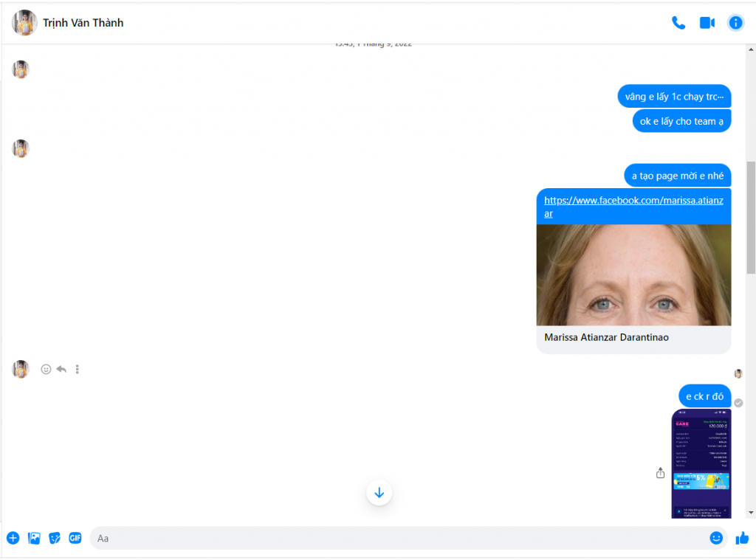The width and height of the screenshot is (756, 560).
Task: Open the plus more actions menu
Action: point(13,538)
